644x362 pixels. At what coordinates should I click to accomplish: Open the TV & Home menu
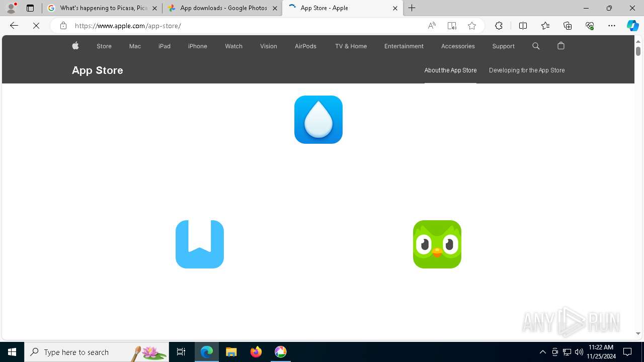tap(351, 46)
